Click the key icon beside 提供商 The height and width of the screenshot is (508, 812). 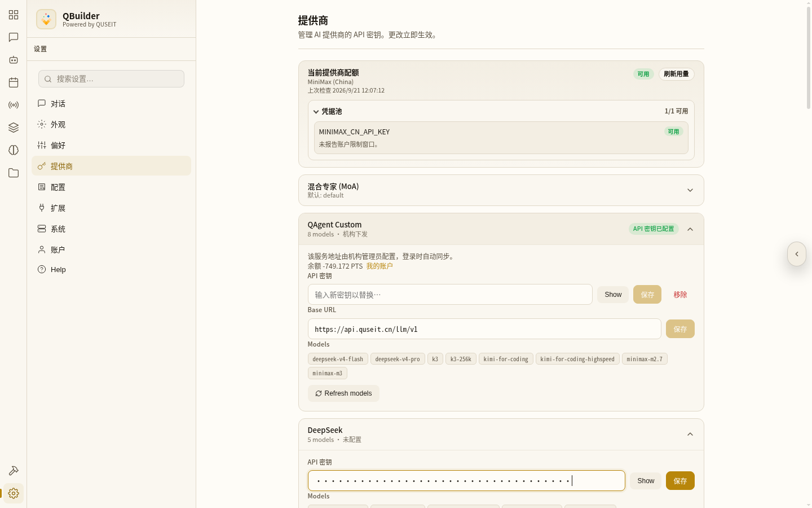click(42, 166)
